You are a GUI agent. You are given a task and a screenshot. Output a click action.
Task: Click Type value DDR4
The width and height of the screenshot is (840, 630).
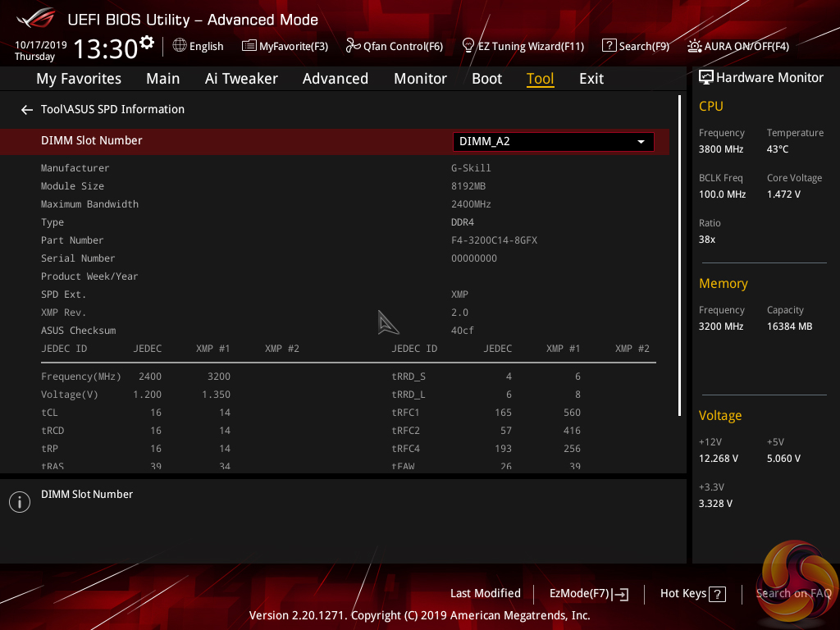pos(463,222)
